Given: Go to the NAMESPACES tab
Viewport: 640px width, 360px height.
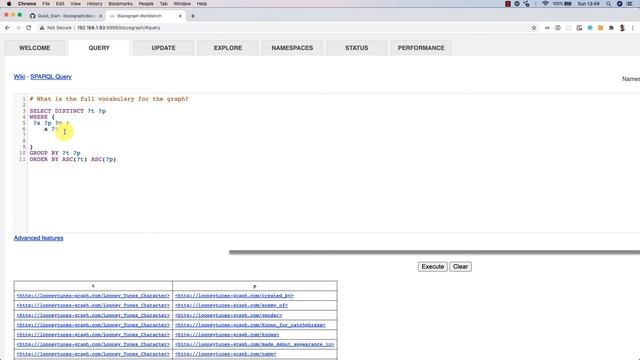Looking at the screenshot, I should point(292,48).
